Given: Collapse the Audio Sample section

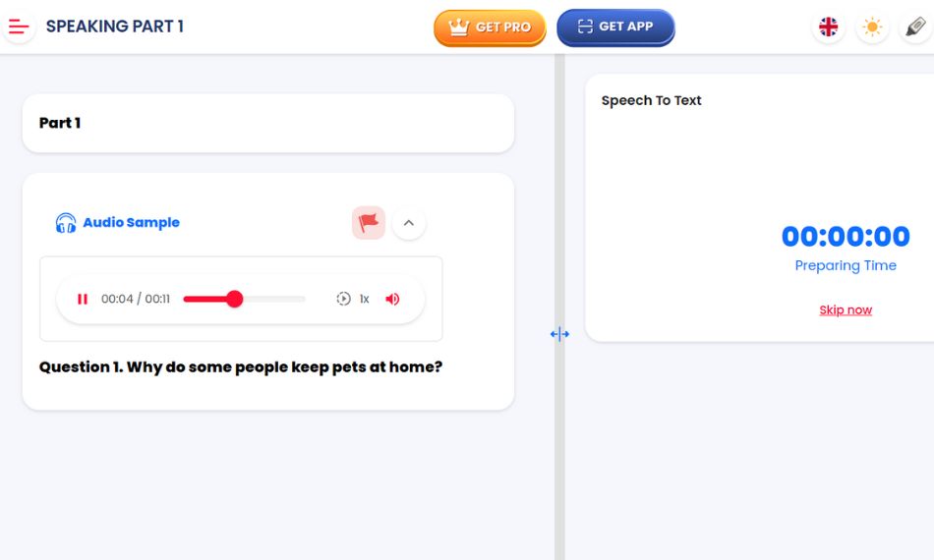Looking at the screenshot, I should pyautogui.click(x=409, y=223).
